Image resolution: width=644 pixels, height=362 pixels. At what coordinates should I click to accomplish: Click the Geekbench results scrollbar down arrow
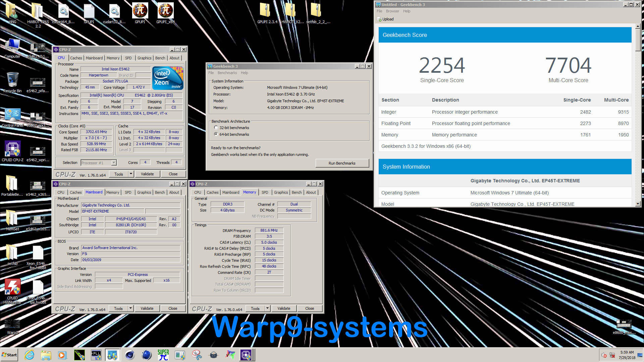[x=638, y=203]
